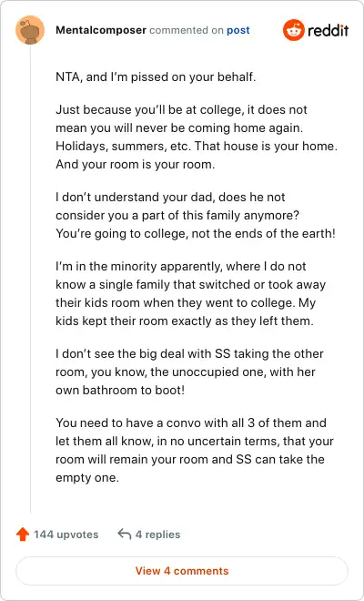Click the "commented on" gray text
Screen dimensions: 364x601
pos(187,30)
